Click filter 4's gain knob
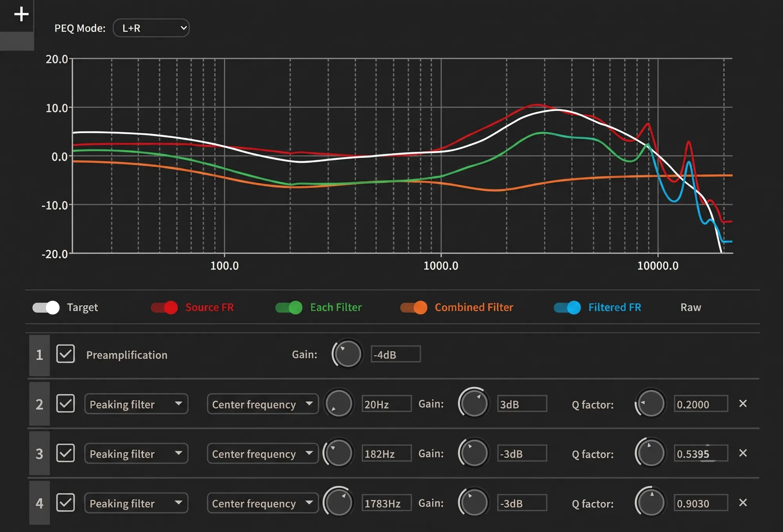This screenshot has width=783, height=532. [474, 503]
